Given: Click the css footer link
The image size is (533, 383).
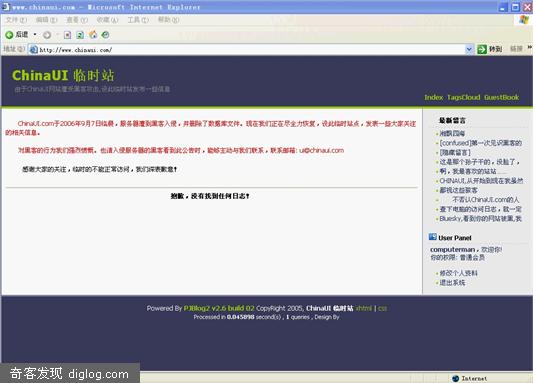Looking at the screenshot, I should [382, 308].
